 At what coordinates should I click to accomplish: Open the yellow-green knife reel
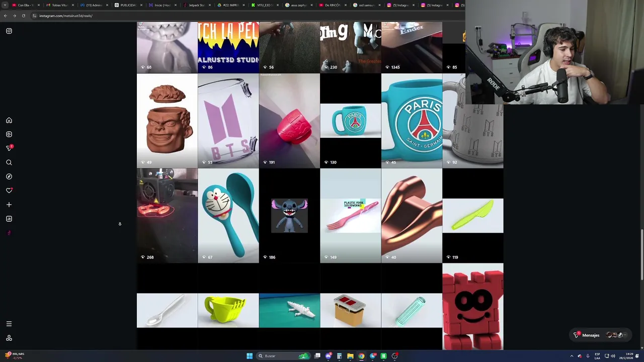click(473, 216)
